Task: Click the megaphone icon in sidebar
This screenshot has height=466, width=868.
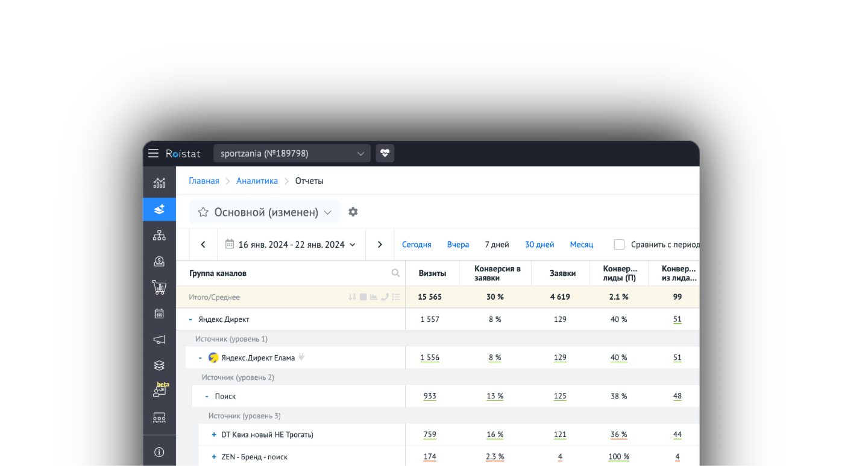Action: [x=159, y=340]
